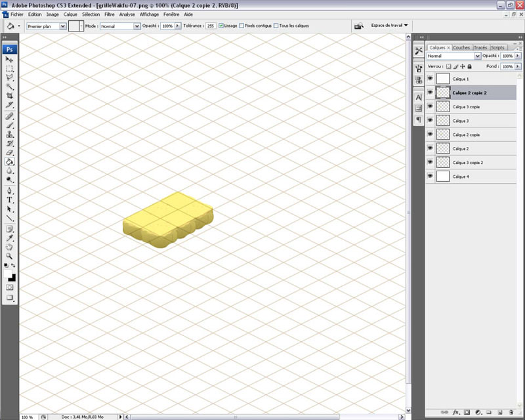This screenshot has width=525, height=420.
Task: Switch to the Couches tab
Action: pyautogui.click(x=461, y=47)
